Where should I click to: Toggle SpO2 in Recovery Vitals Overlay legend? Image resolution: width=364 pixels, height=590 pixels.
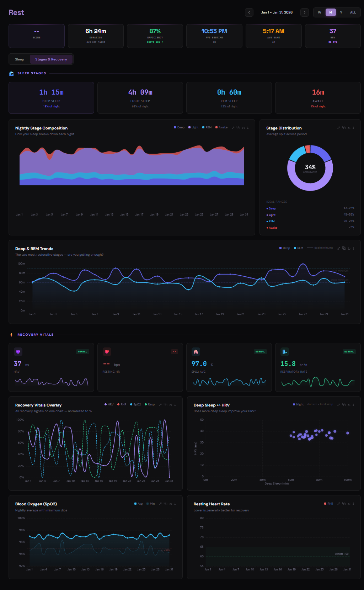pyautogui.click(x=135, y=404)
